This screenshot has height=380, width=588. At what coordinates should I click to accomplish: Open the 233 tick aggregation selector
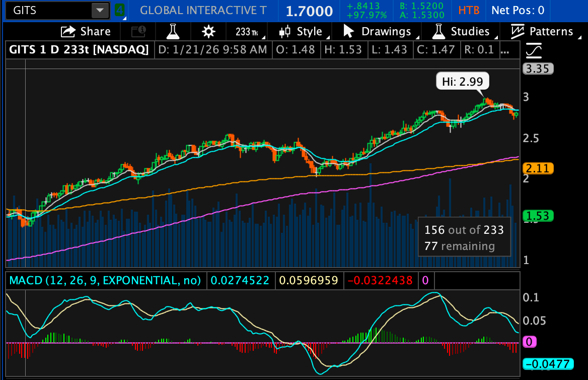tap(247, 32)
